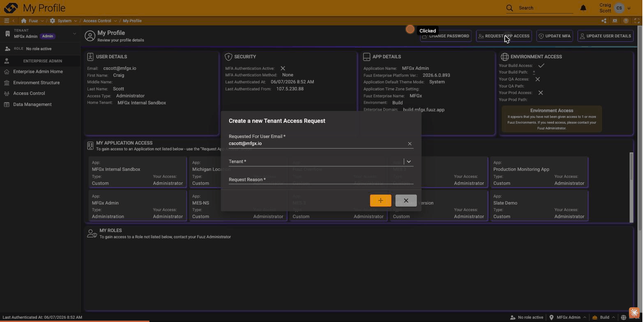Click the Update User Details button

click(605, 36)
